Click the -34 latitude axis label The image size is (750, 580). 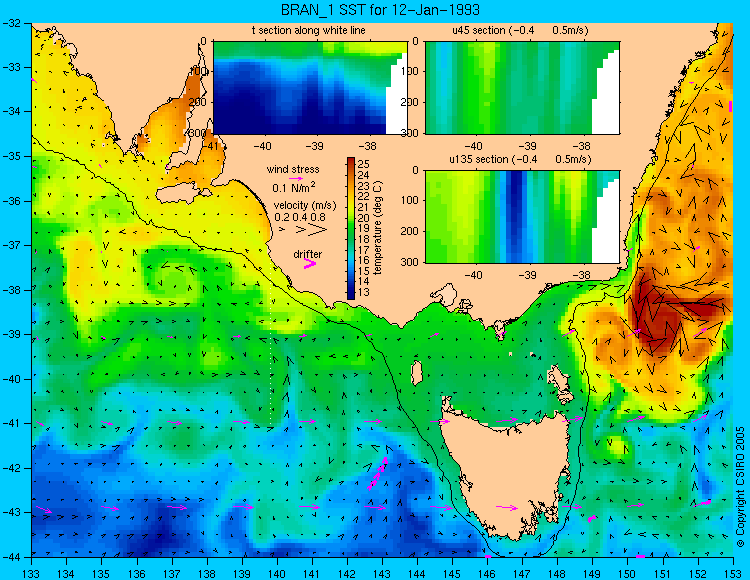pos(12,112)
